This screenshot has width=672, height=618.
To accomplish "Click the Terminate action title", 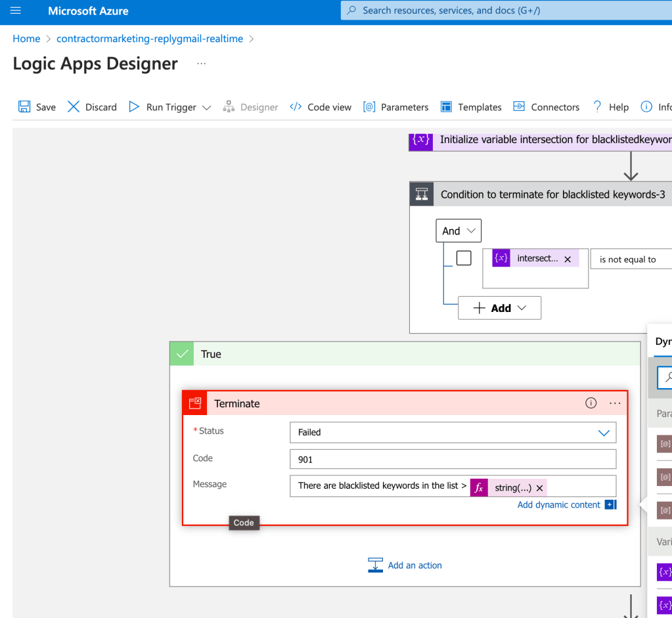I will (237, 403).
